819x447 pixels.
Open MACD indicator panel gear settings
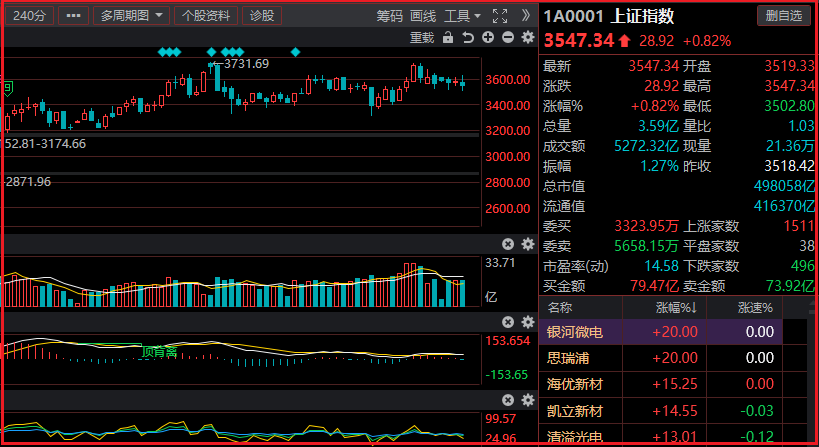(527, 322)
